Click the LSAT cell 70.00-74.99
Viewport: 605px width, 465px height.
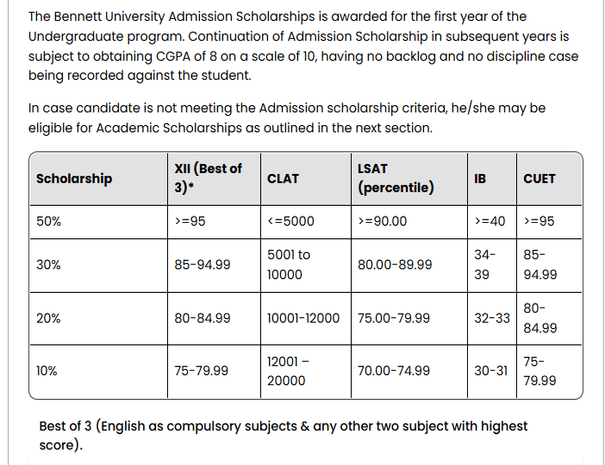tap(394, 370)
